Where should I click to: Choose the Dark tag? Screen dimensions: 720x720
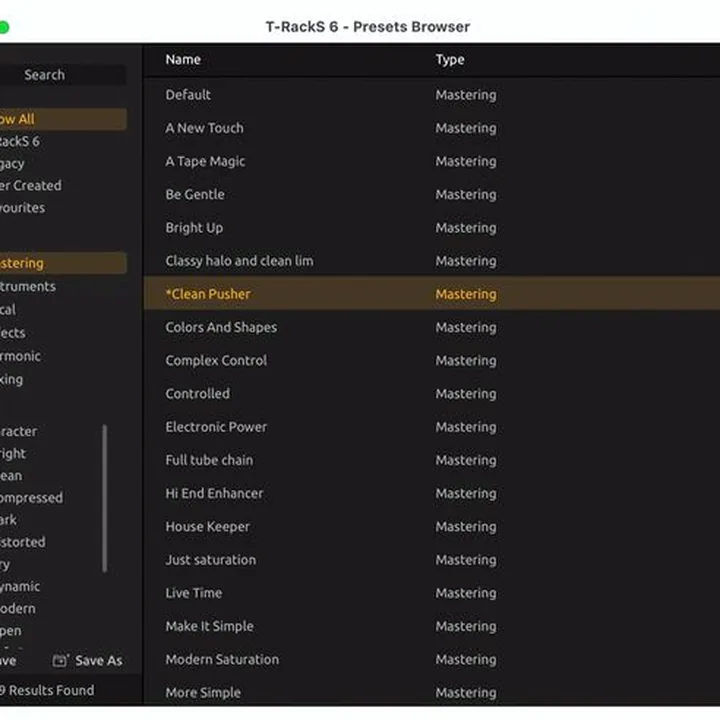coord(8,520)
